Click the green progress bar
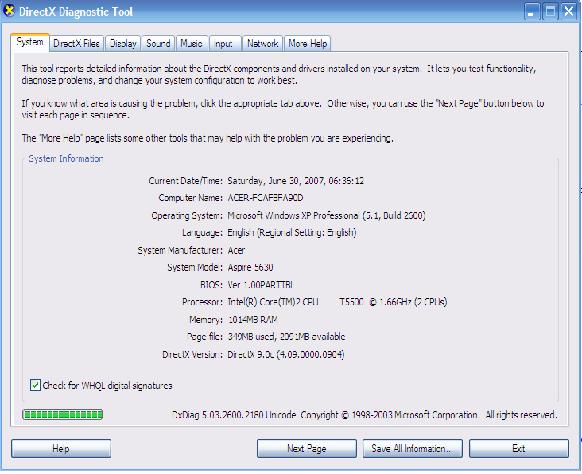The height and width of the screenshot is (474, 582). pos(63,415)
